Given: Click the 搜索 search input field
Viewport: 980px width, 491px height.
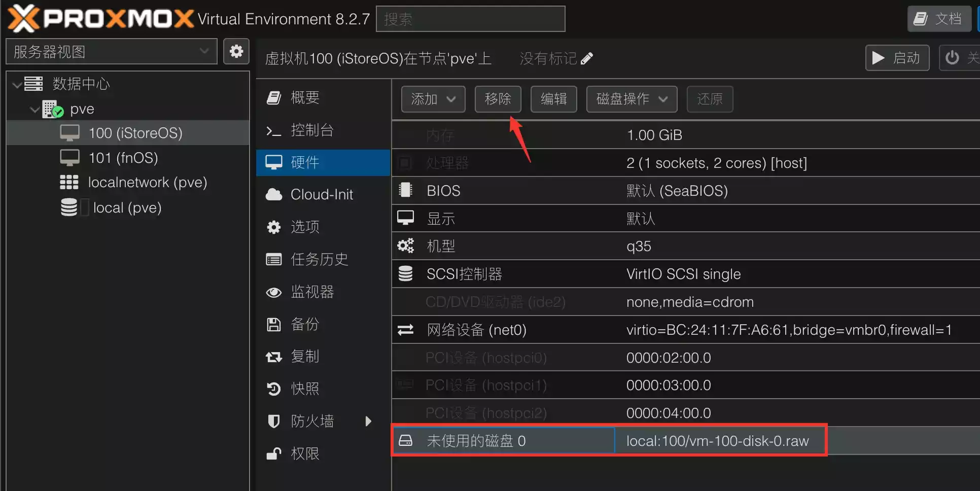Looking at the screenshot, I should click(470, 19).
